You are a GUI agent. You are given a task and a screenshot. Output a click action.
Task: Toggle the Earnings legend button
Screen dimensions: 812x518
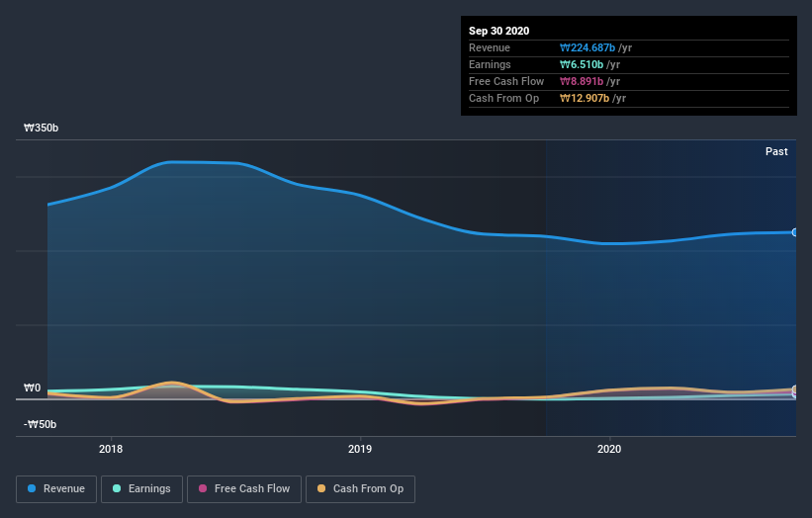pos(141,489)
